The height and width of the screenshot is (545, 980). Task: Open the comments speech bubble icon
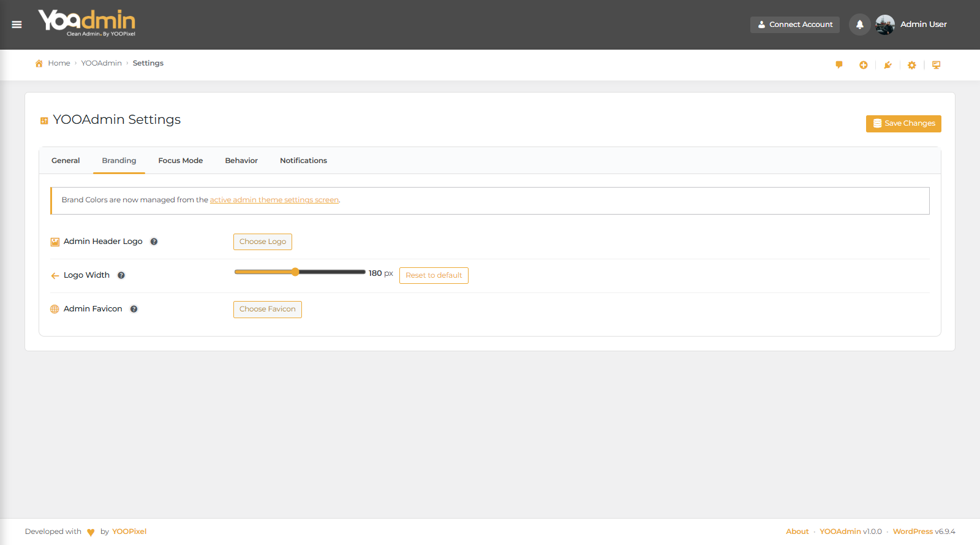tap(839, 65)
